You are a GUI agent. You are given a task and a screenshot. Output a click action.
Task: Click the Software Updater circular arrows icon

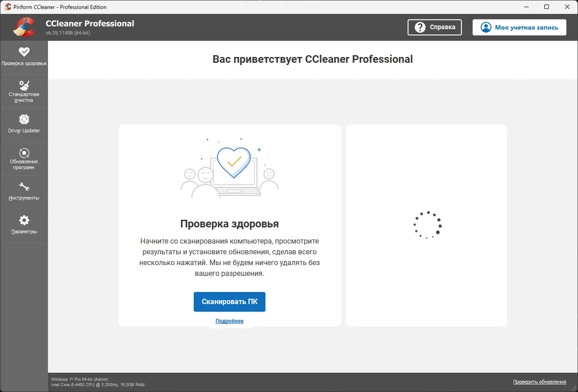point(24,153)
